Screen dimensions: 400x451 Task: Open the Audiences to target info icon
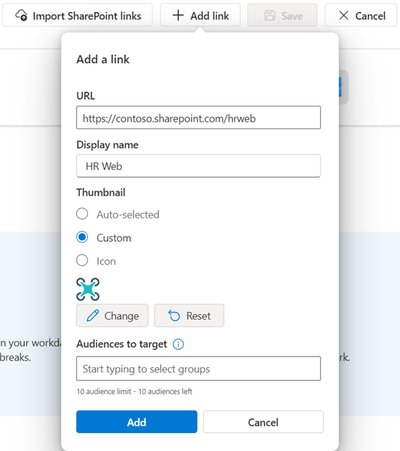tap(178, 344)
